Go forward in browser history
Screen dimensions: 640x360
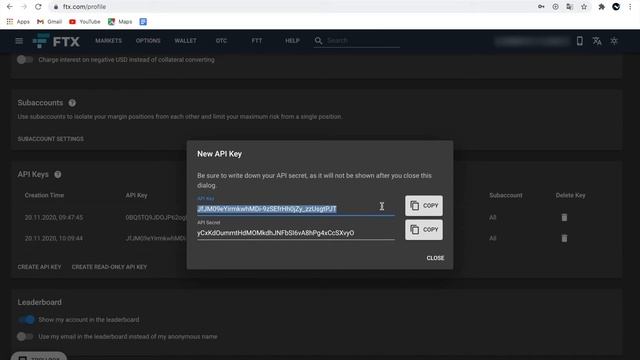tap(24, 7)
